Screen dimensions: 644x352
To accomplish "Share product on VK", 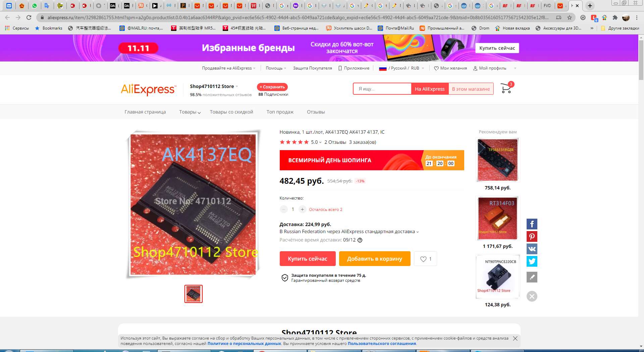I will [x=532, y=249].
